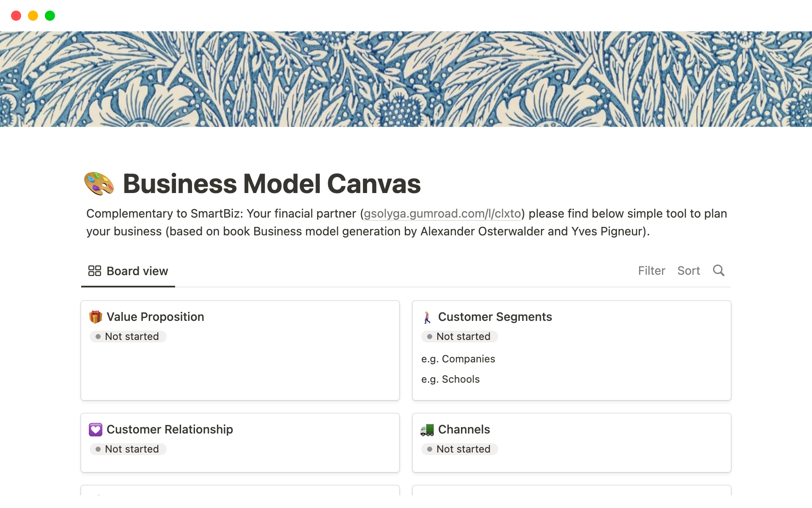Click the walking person icon on Customer Segments
The width and height of the screenshot is (812, 508).
tap(427, 317)
